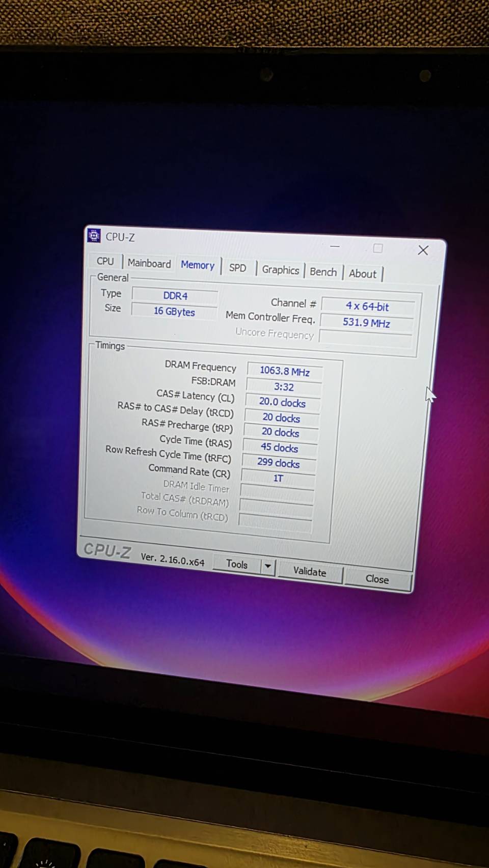This screenshot has height=868, width=489.
Task: Open the SPD tab
Action: (237, 268)
